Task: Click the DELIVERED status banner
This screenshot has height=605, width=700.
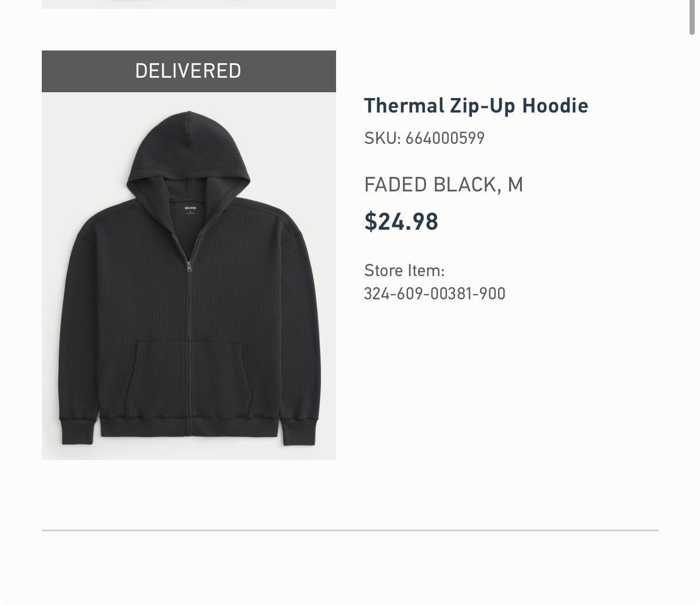Action: click(189, 71)
